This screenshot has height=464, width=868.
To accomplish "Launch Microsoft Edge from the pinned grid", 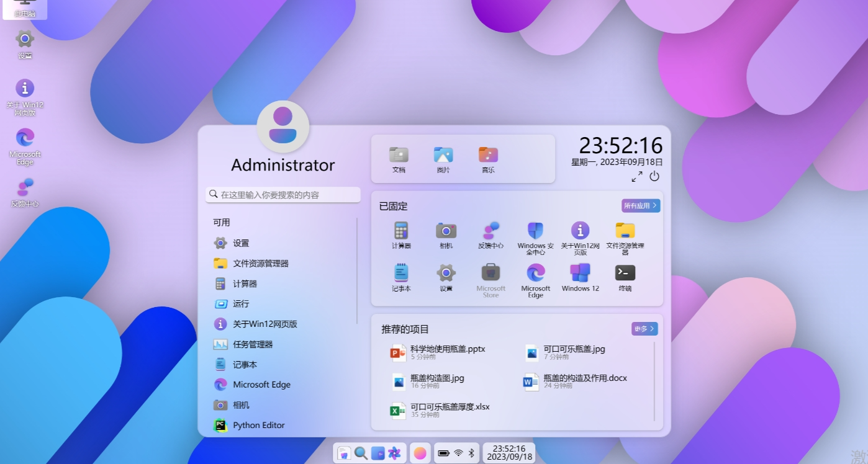I will point(535,280).
